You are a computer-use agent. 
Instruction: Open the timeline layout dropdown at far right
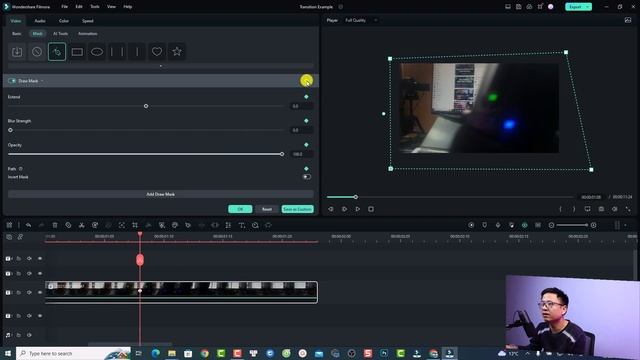625,225
